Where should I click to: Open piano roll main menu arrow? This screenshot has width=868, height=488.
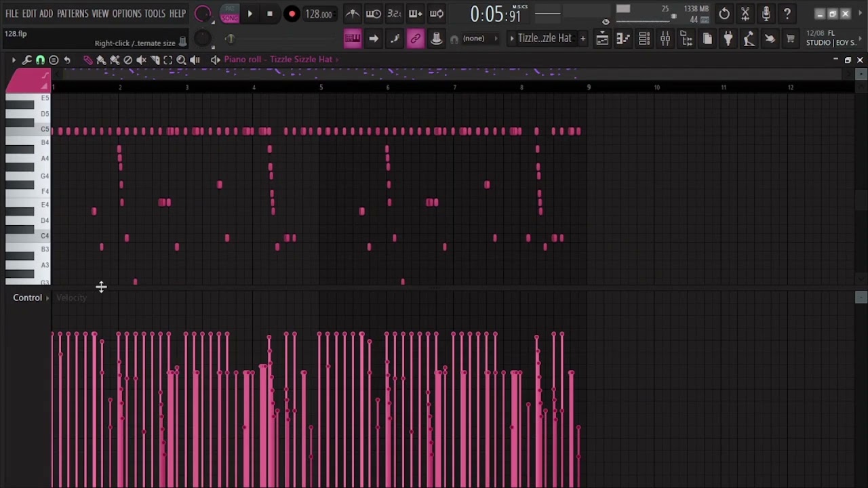(x=14, y=60)
